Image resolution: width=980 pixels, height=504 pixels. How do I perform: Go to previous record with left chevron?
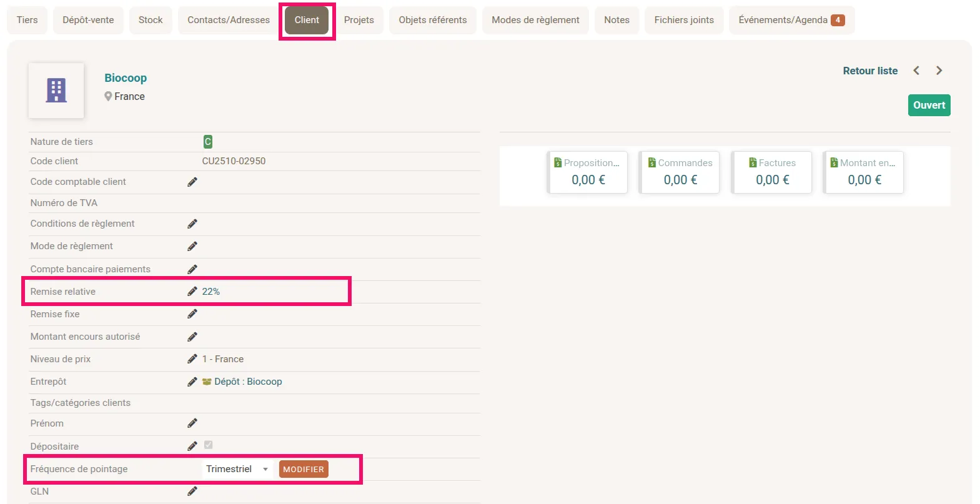(916, 71)
